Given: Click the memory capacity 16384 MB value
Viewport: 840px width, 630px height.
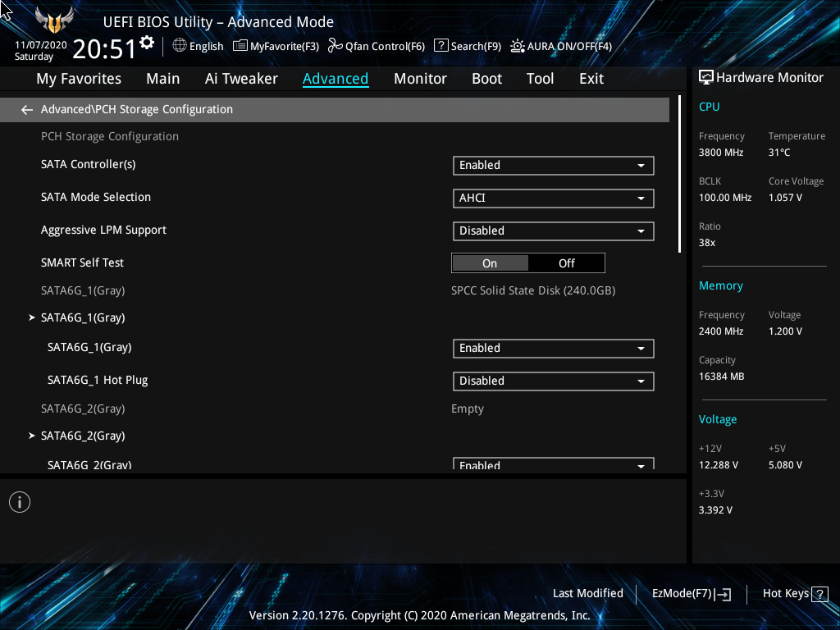Looking at the screenshot, I should click(721, 377).
